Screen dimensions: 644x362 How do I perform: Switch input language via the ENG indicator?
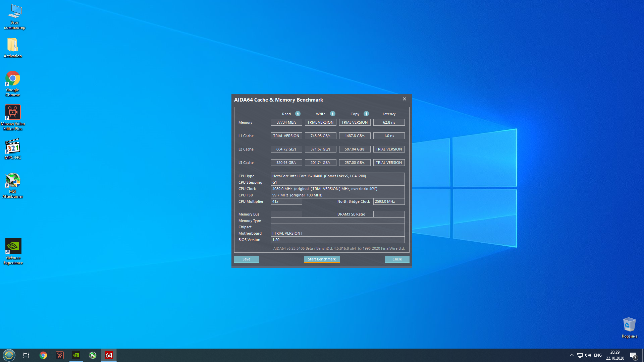(598, 355)
